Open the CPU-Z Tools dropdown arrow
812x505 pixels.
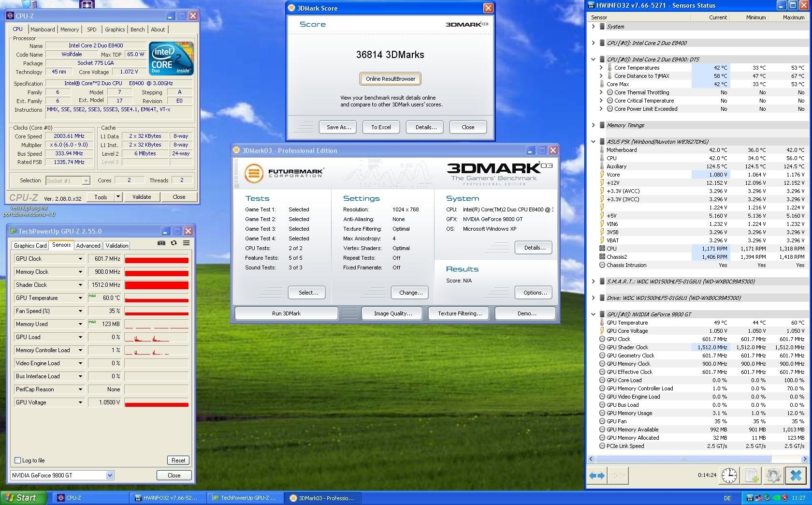click(x=117, y=197)
